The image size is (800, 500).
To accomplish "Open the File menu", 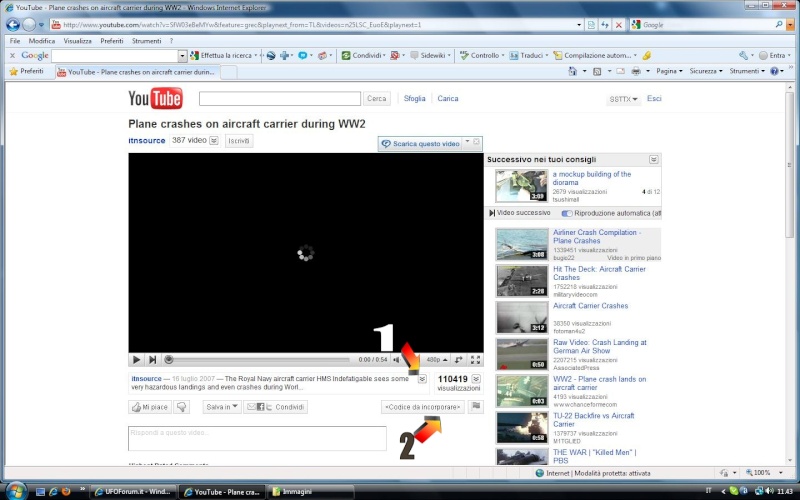I will click(x=15, y=41).
